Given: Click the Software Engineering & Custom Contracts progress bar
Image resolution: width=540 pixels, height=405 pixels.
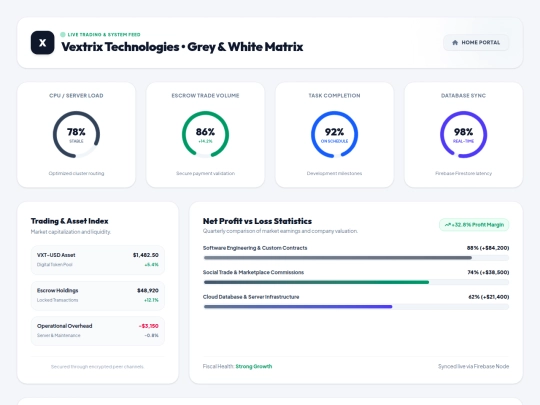Looking at the screenshot, I should point(356,258).
